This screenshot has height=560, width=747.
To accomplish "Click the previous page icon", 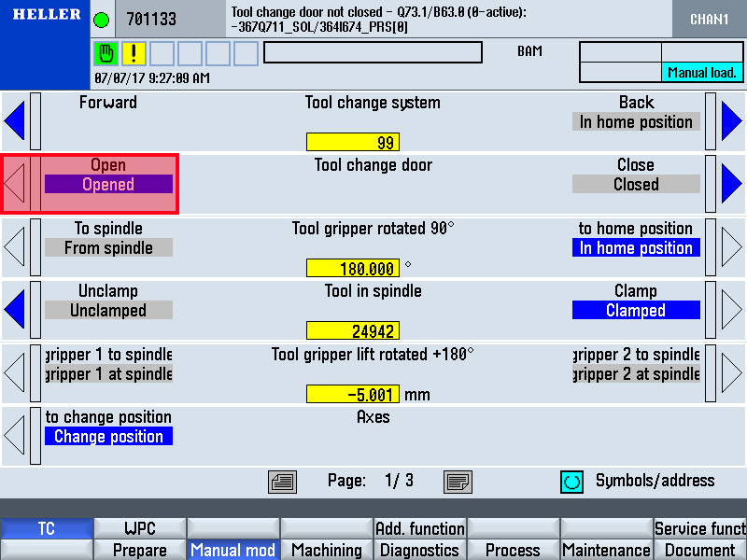I will coord(282,482).
